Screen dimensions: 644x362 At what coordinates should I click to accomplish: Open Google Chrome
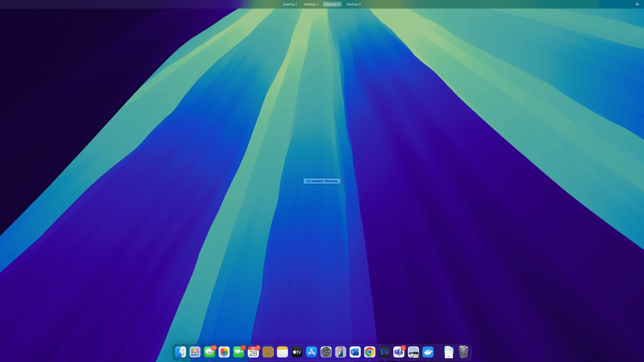(x=370, y=352)
